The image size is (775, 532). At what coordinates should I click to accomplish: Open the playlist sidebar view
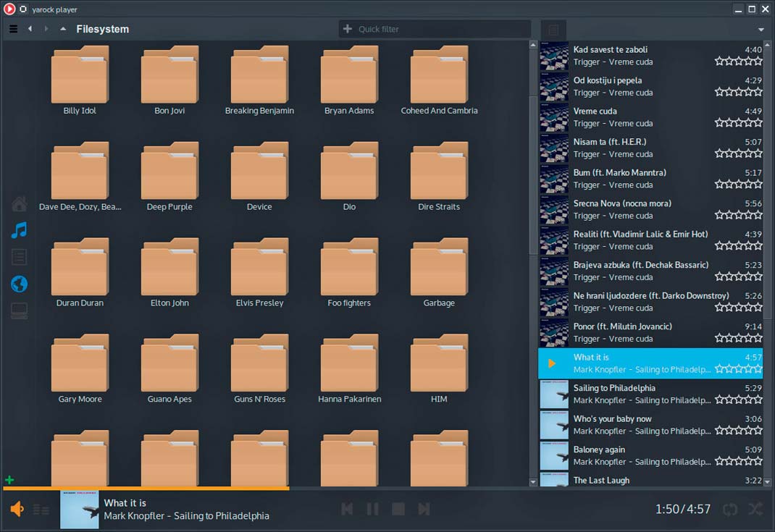tap(20, 257)
